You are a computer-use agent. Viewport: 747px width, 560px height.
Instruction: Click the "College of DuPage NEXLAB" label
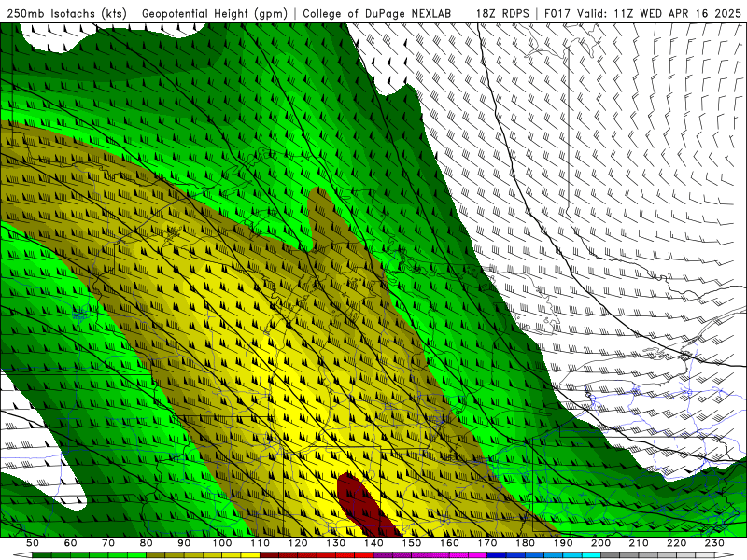377,13
